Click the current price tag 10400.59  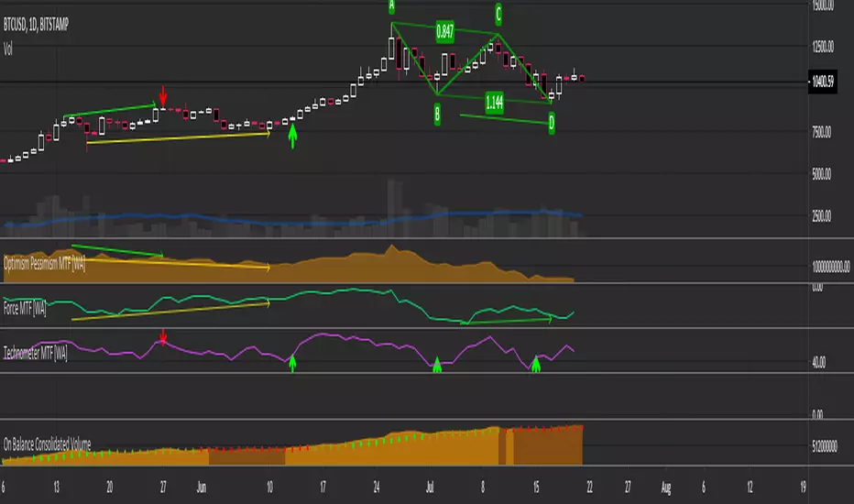tap(823, 82)
